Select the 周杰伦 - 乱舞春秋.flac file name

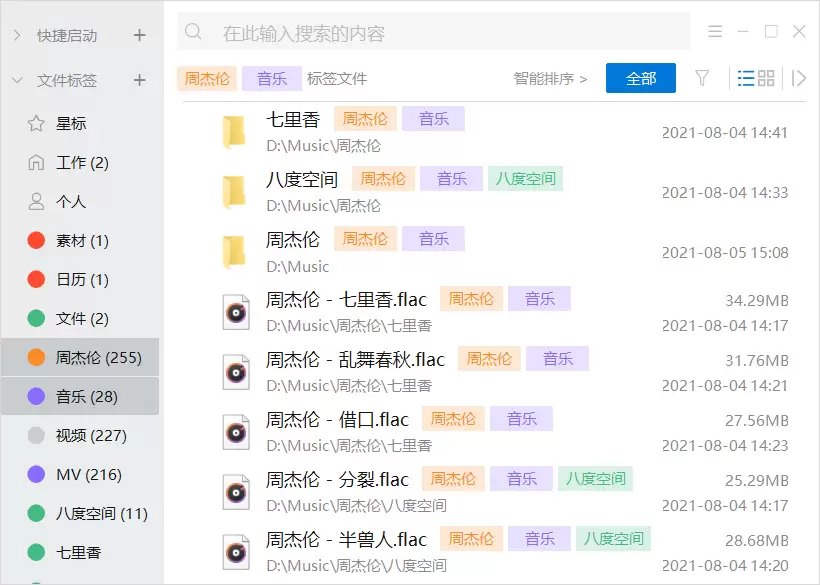click(355, 360)
